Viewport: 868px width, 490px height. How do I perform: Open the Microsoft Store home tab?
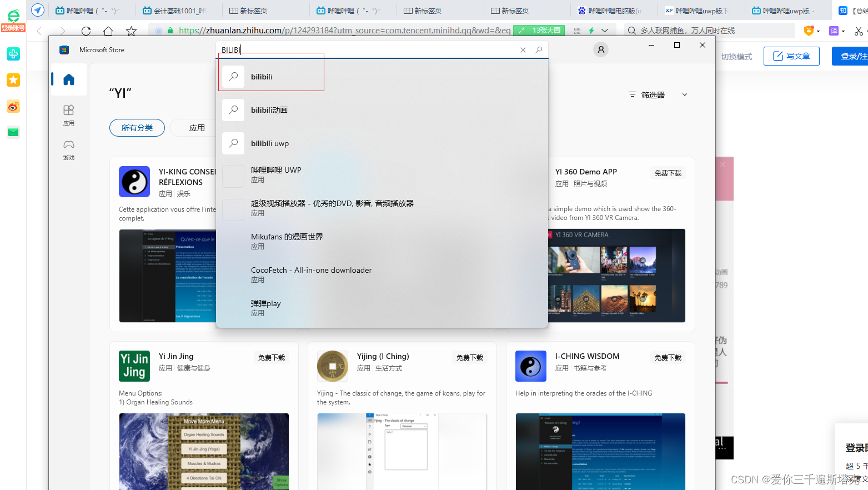pyautogui.click(x=69, y=79)
